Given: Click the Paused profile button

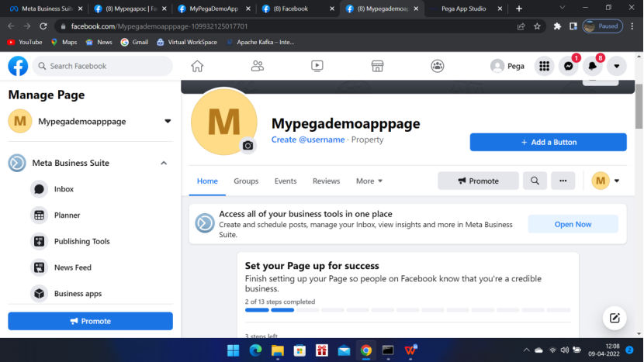Looking at the screenshot, I should [603, 26].
